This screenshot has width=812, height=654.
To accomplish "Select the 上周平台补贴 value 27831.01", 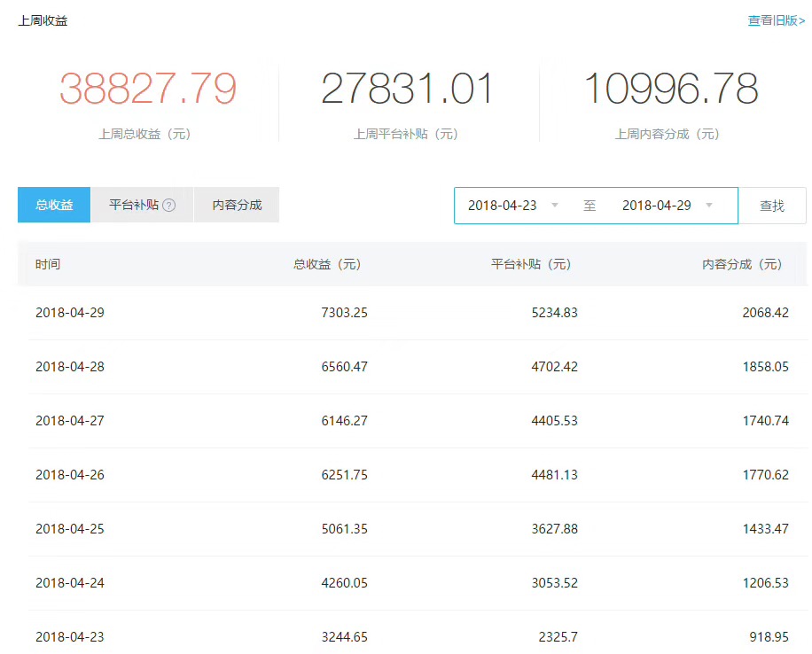I will click(x=407, y=86).
